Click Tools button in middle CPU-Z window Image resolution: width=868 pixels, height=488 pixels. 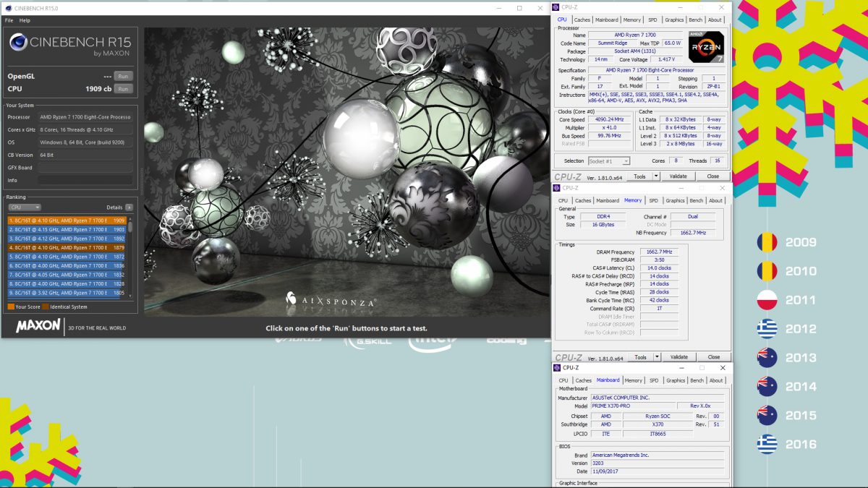click(x=640, y=357)
